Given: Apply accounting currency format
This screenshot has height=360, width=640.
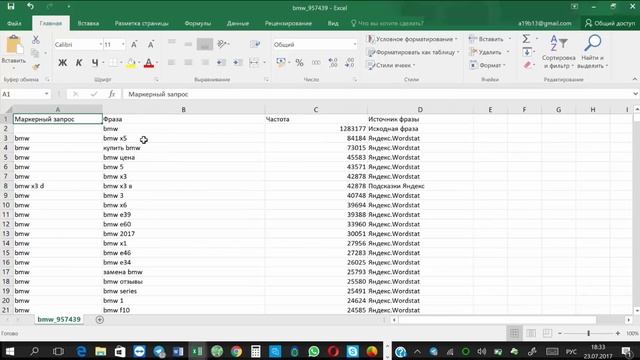Looking at the screenshot, I should [x=280, y=63].
